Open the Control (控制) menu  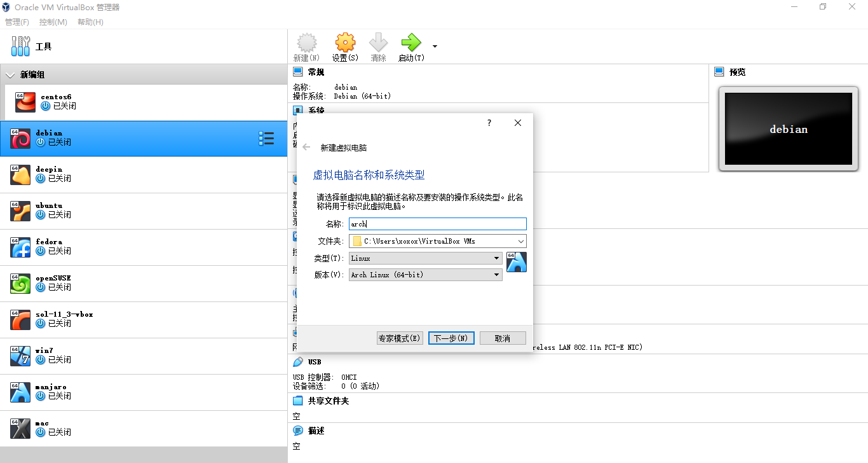point(53,22)
